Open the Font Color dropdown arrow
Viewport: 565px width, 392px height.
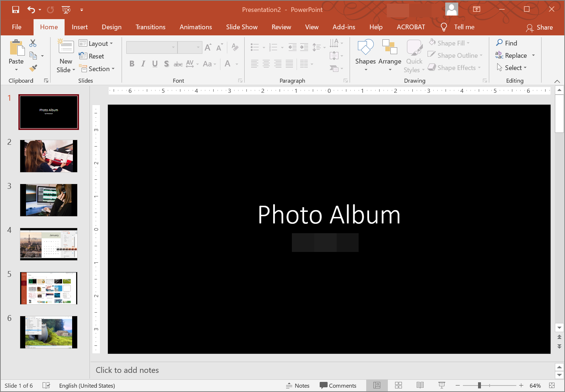[236, 64]
